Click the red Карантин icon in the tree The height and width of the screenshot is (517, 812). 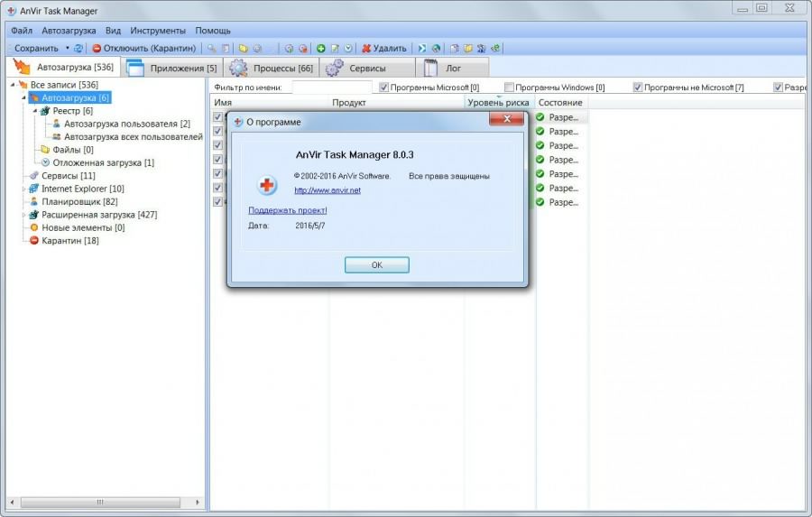(x=33, y=241)
